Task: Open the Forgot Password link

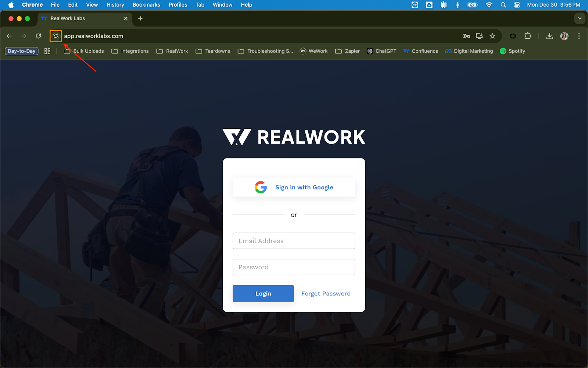Action: coord(326,294)
